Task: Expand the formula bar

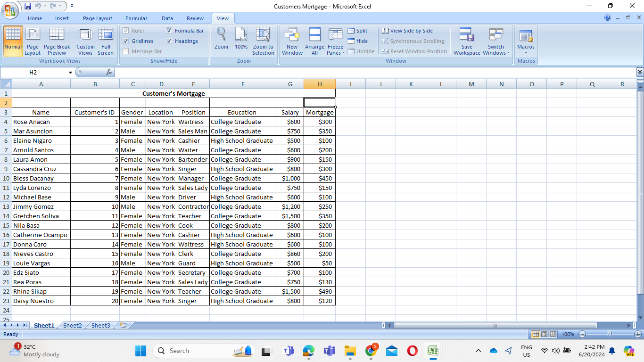Action: pyautogui.click(x=640, y=72)
